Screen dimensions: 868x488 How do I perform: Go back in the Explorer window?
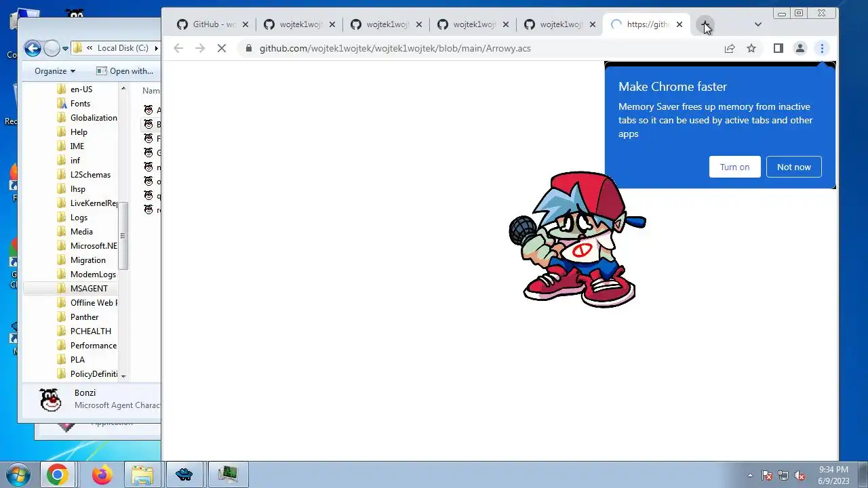coord(32,48)
